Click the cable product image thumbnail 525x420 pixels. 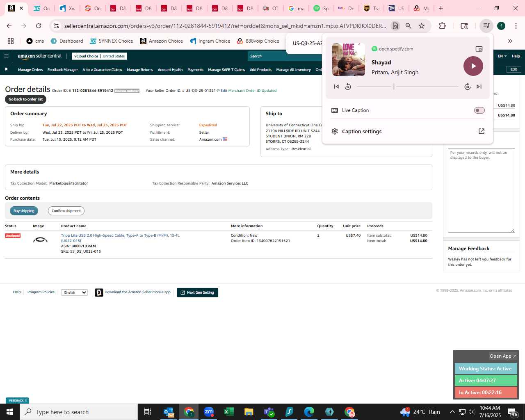40,240
